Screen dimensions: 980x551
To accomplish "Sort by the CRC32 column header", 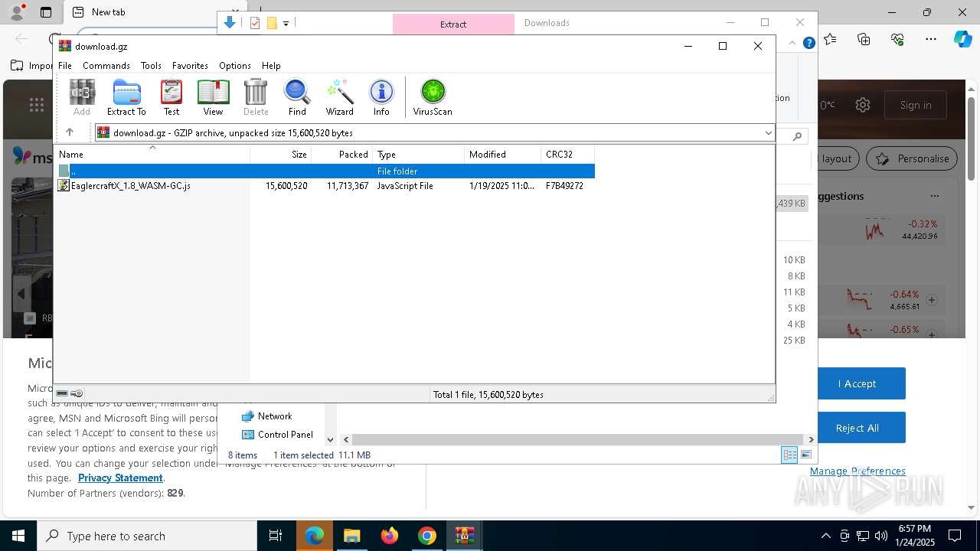I will coord(568,155).
